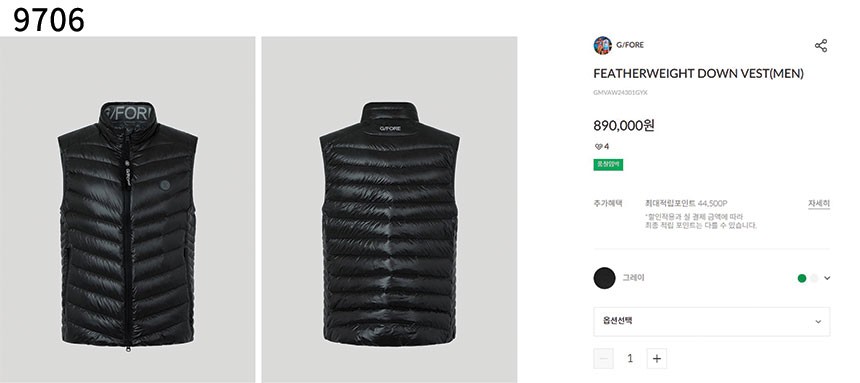
Task: Click the green badge under the likes
Action: click(608, 165)
